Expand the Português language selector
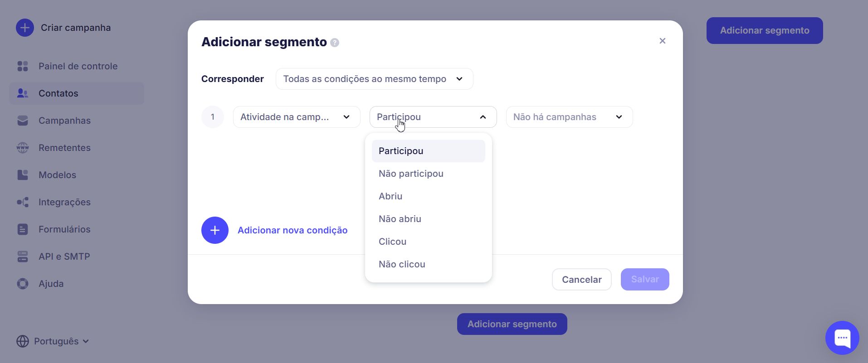The height and width of the screenshot is (363, 868). (53, 341)
